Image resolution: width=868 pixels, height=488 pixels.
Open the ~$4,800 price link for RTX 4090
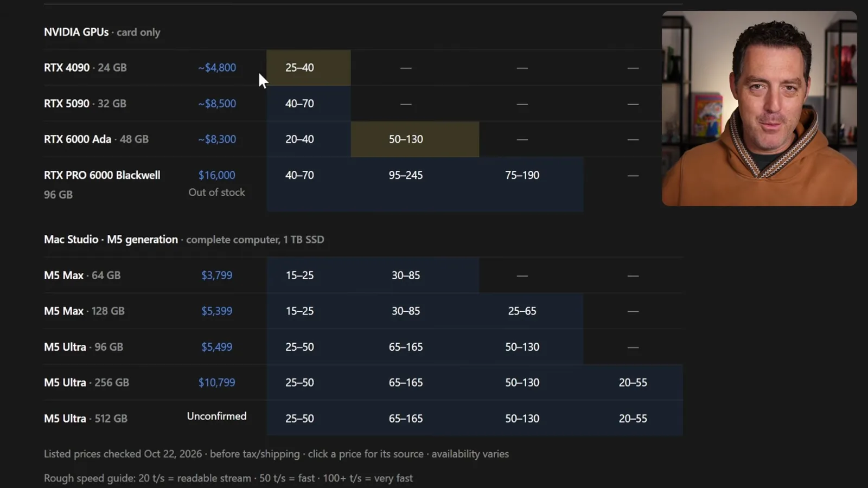[217, 68]
